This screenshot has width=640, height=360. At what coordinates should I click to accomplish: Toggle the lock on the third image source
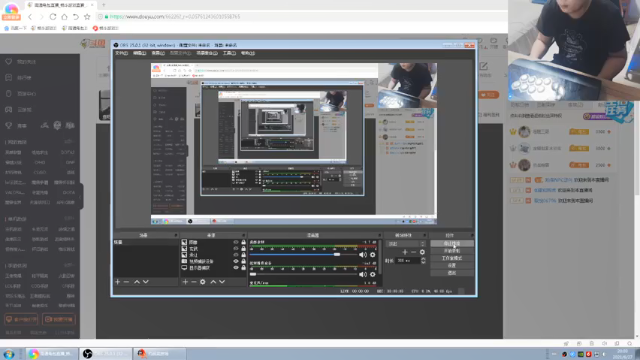point(243,255)
